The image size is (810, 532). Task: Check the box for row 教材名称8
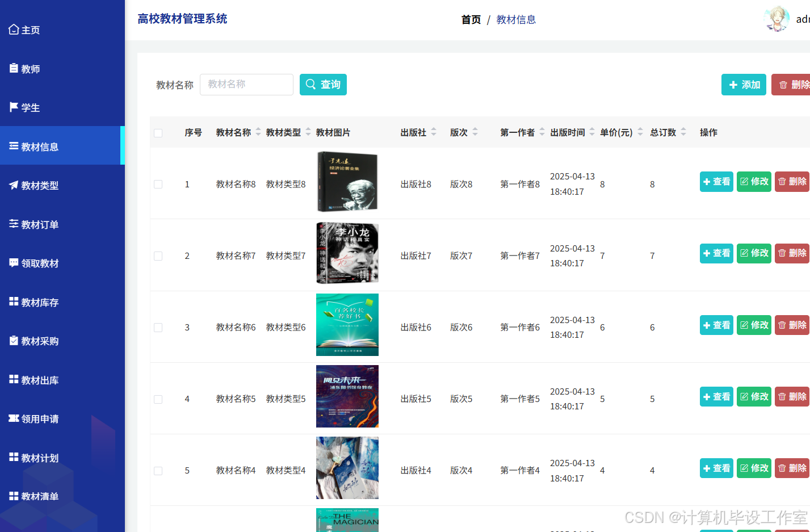click(x=158, y=185)
